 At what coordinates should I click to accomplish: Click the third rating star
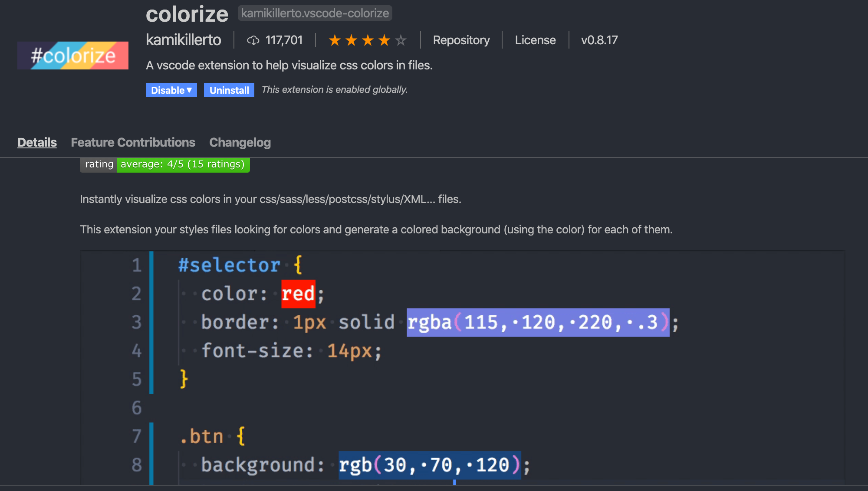click(368, 40)
